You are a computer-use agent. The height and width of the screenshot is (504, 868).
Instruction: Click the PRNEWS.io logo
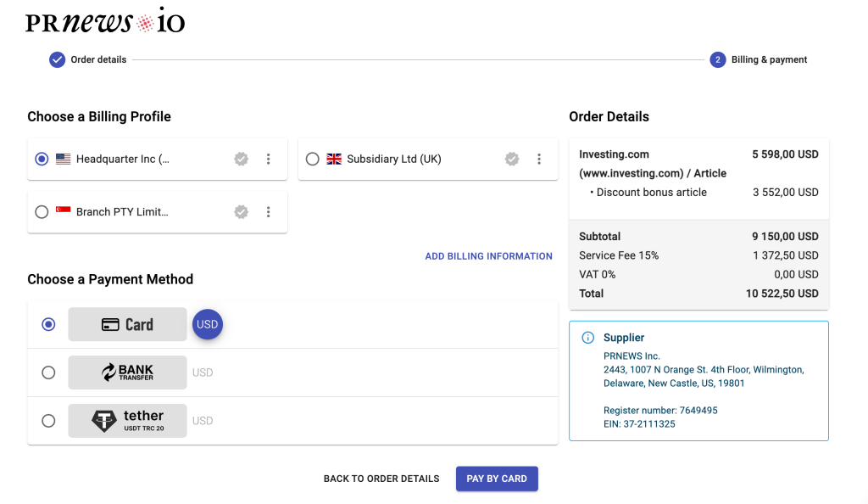click(105, 20)
